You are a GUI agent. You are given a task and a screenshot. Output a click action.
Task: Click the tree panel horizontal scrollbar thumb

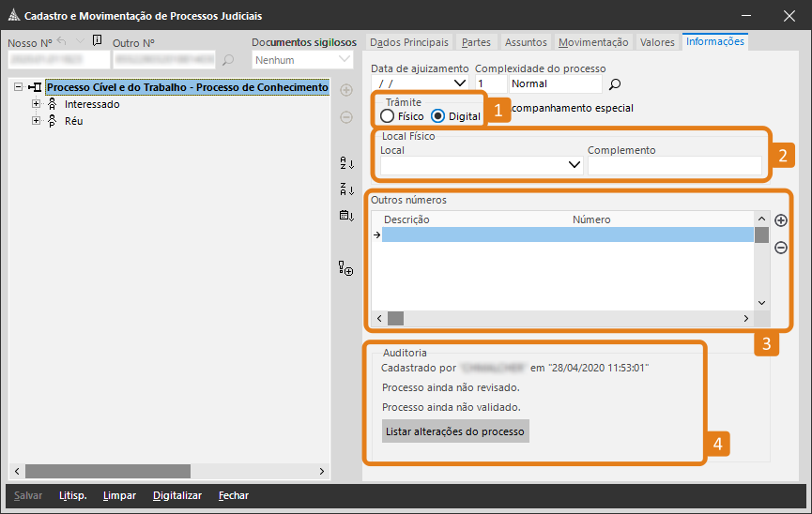pos(107,471)
